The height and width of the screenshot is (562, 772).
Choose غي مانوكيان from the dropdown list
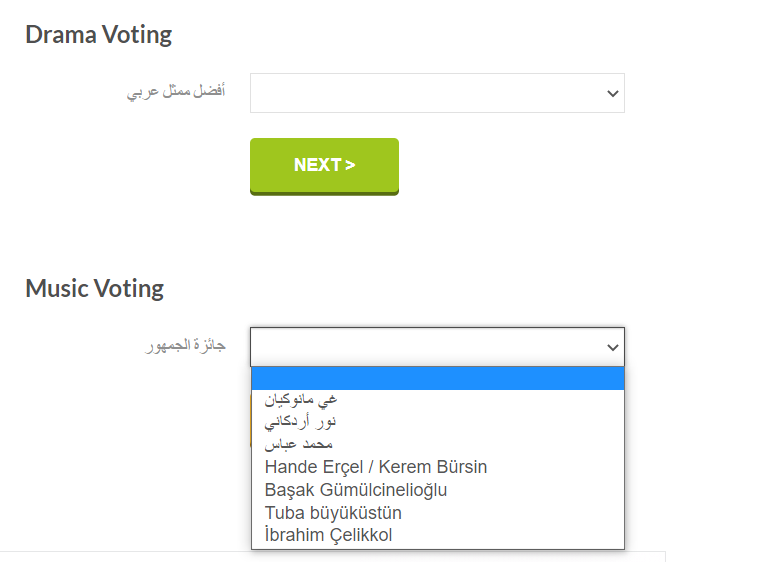pyautogui.click(x=300, y=399)
